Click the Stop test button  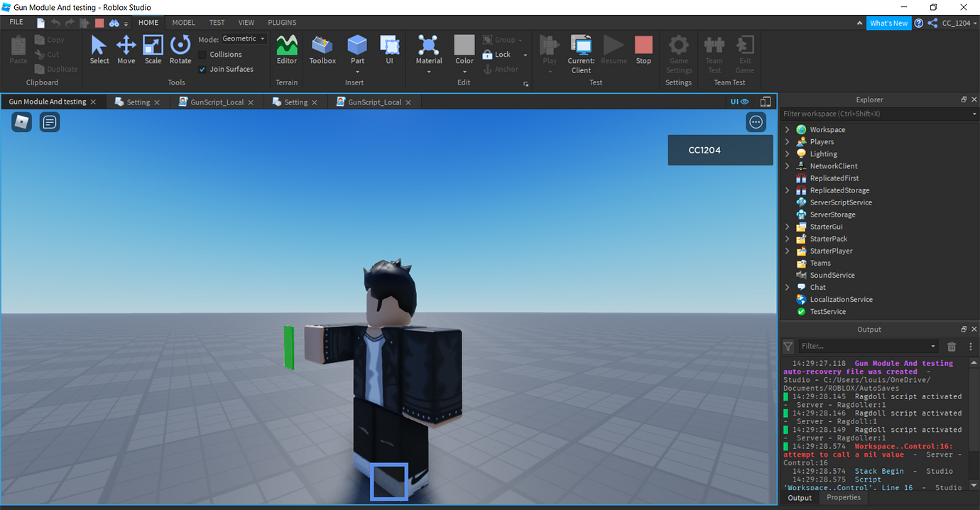tap(643, 45)
